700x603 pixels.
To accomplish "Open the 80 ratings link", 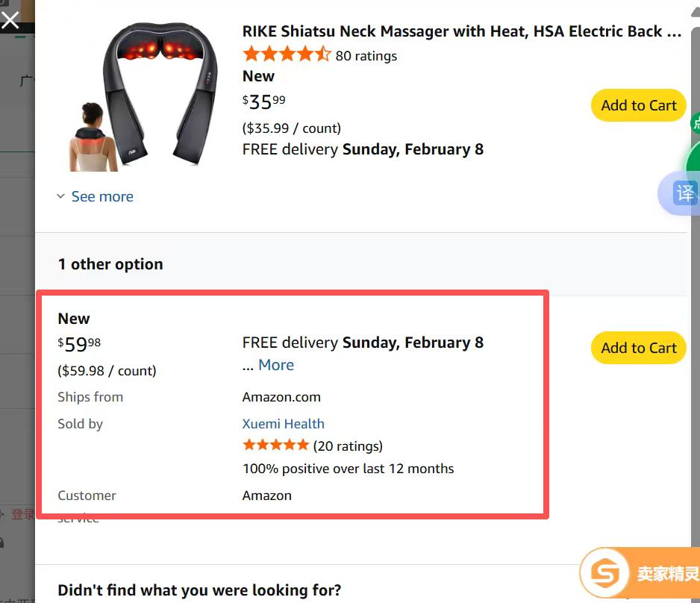I will click(366, 55).
